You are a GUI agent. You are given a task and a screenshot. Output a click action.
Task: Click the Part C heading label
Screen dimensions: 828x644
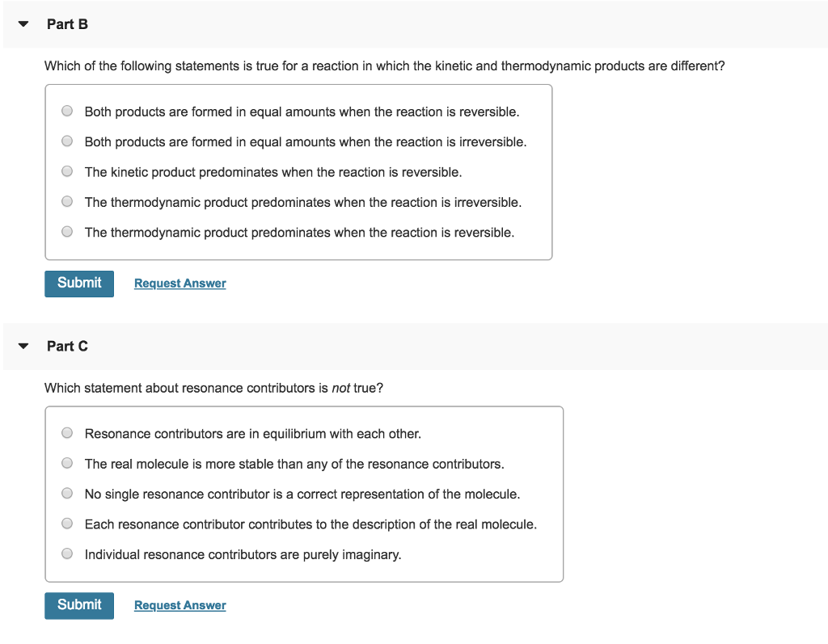(67, 347)
